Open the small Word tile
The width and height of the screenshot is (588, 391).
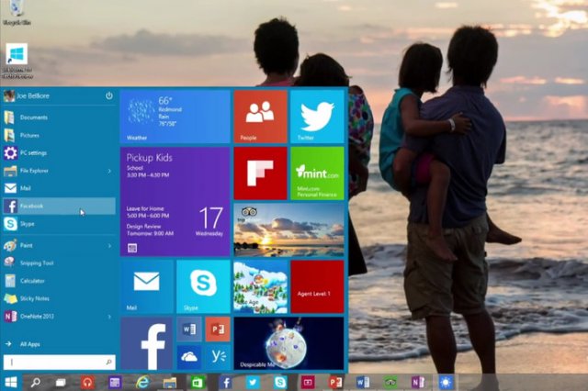tap(189, 330)
